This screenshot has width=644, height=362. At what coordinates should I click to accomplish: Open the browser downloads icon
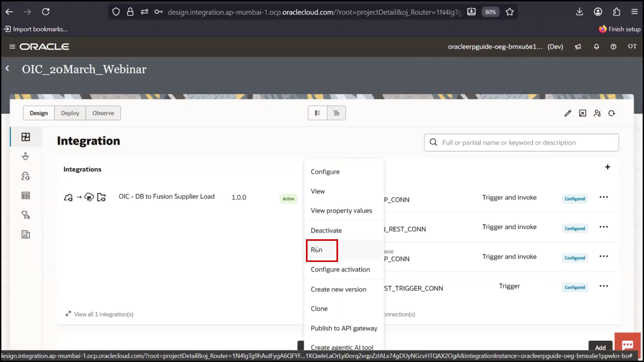579,12
